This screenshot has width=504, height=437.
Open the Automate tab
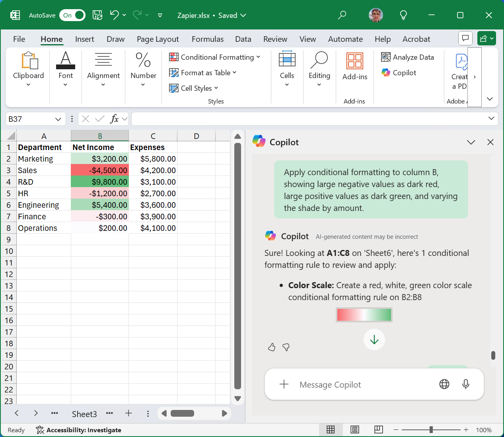point(345,39)
